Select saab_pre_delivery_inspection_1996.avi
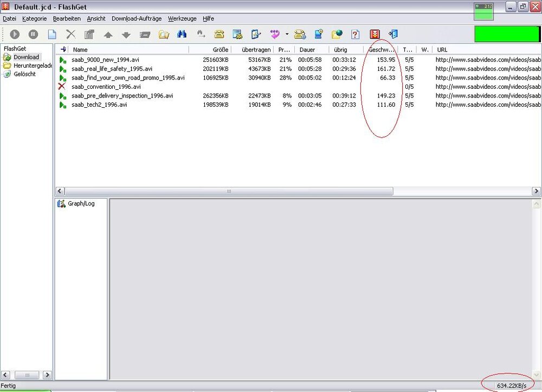Screen dimensions: 542x392 click(x=298, y=96)
